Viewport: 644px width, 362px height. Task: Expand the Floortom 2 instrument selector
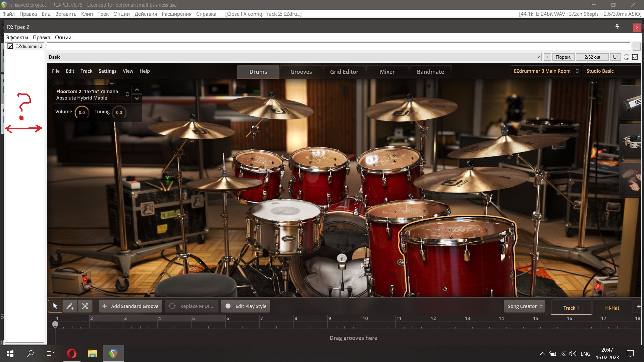coord(127,94)
